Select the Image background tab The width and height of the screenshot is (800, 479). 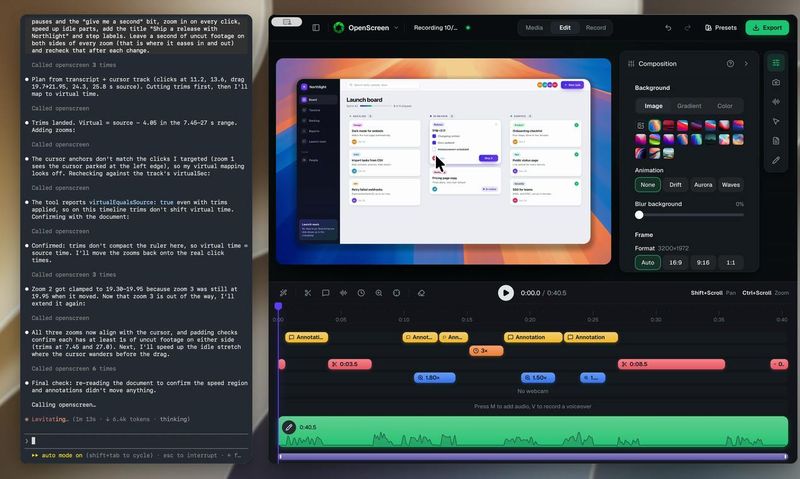click(x=653, y=106)
